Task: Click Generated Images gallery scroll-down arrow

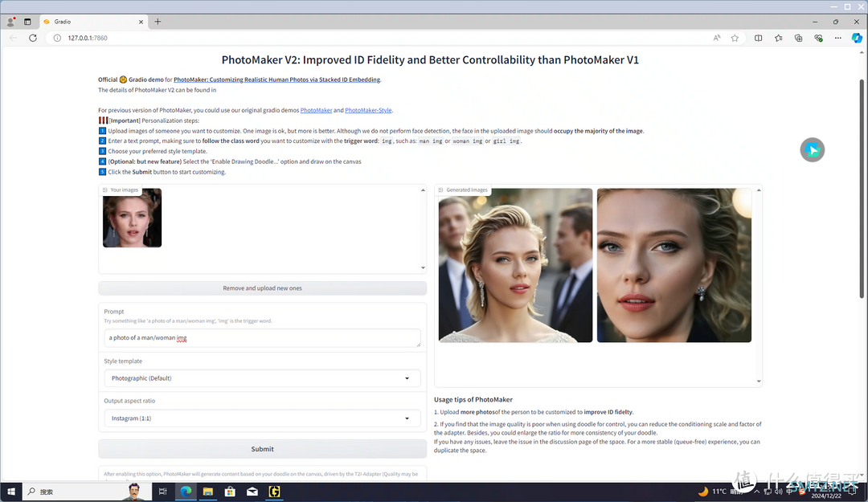Action: (x=759, y=382)
